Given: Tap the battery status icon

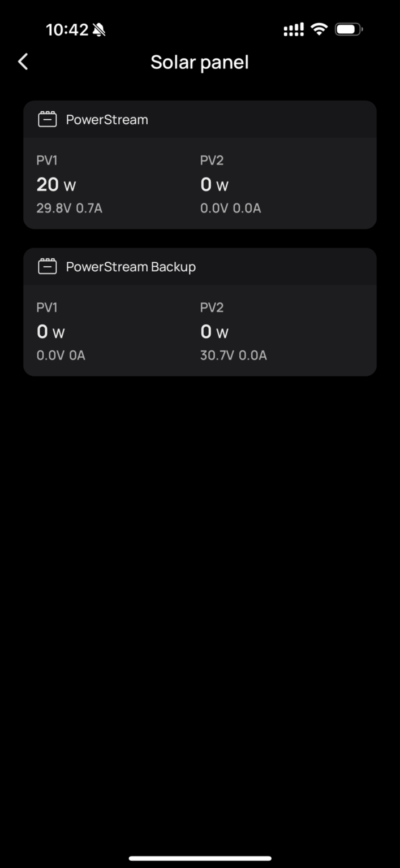Looking at the screenshot, I should click(349, 29).
